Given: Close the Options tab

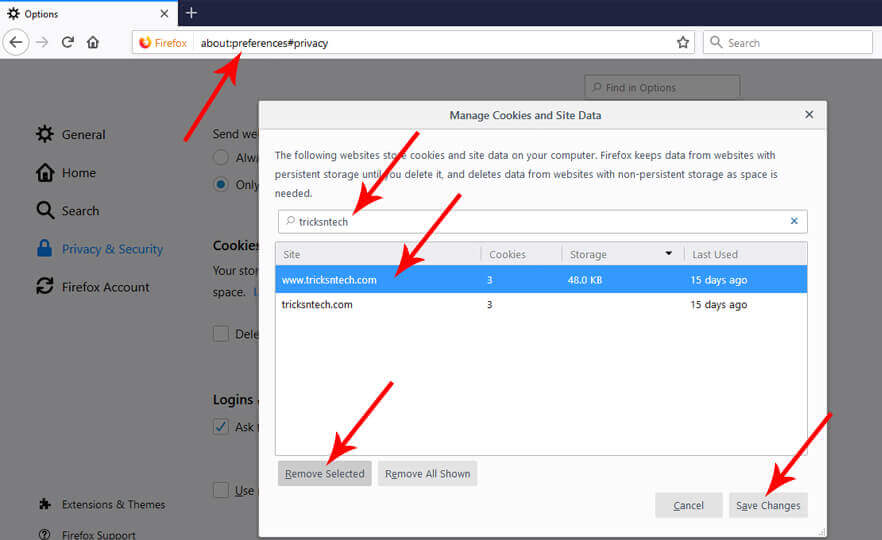Looking at the screenshot, I should pos(164,14).
